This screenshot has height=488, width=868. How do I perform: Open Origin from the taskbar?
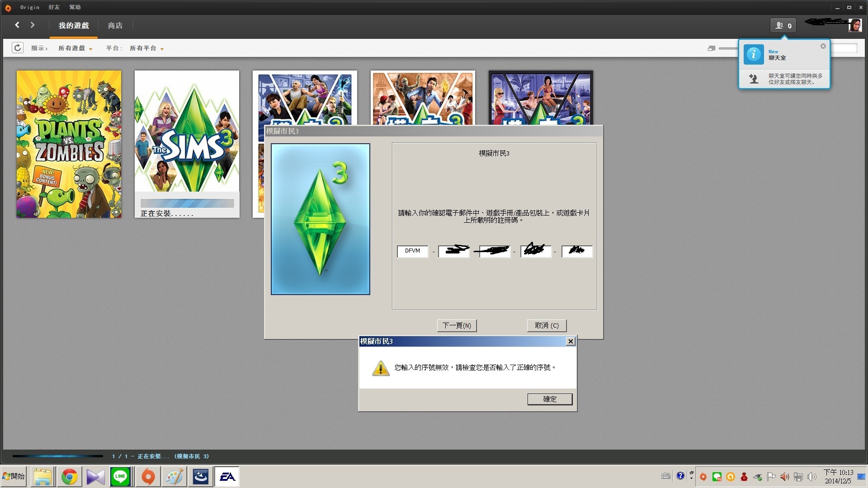point(148,477)
